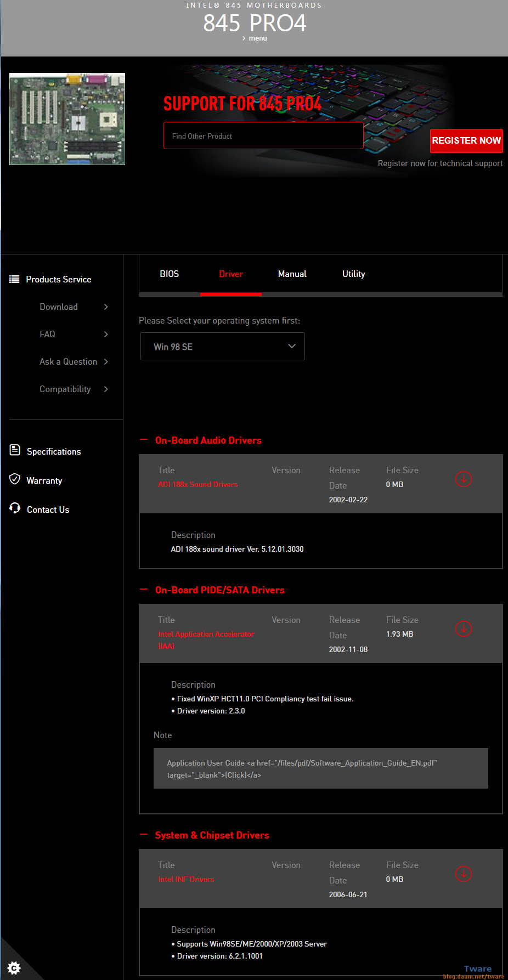Open the 845 PRO4 menu expander

(x=255, y=38)
